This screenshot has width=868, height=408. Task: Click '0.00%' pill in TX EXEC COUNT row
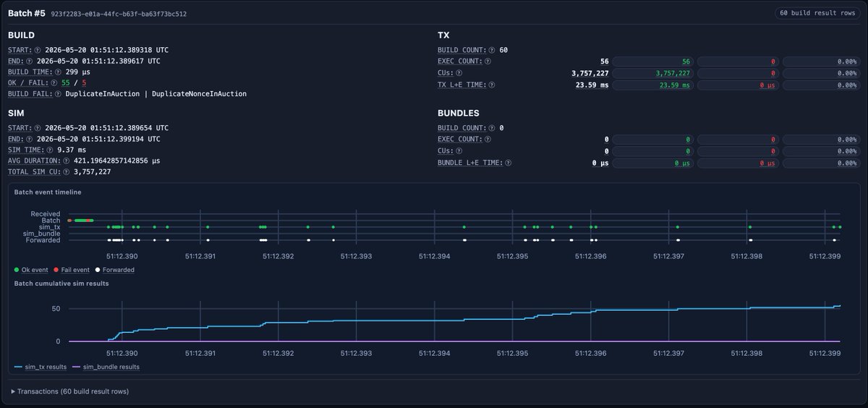(821, 61)
